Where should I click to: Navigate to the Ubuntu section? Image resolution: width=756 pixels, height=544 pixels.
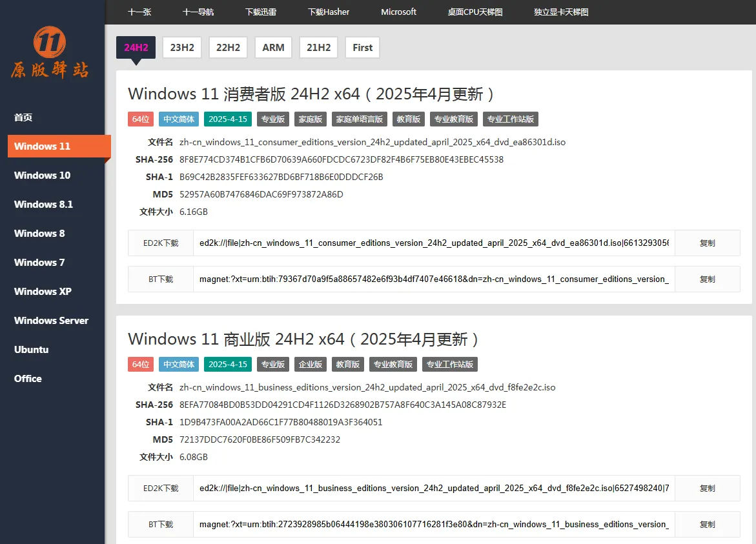coord(31,349)
